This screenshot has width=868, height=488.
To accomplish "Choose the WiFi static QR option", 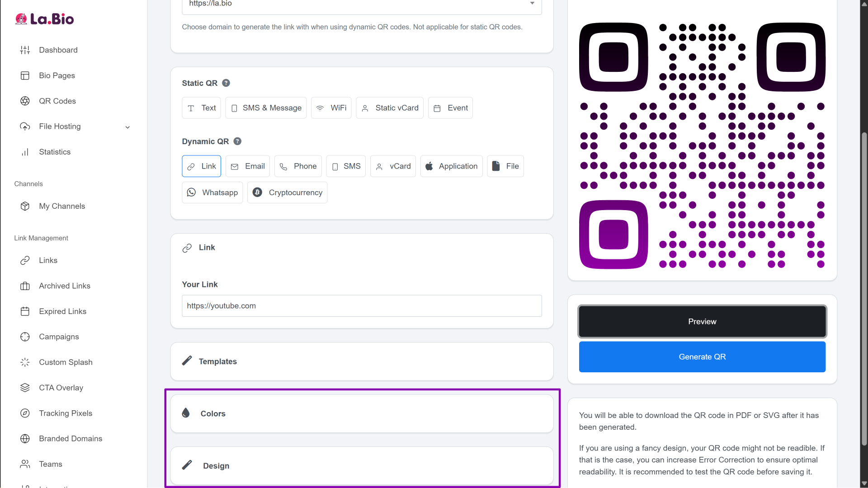I will (331, 108).
